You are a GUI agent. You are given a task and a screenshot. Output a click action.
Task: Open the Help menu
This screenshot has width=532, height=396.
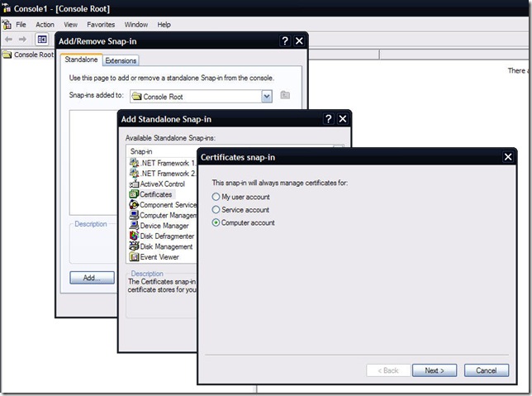(164, 25)
